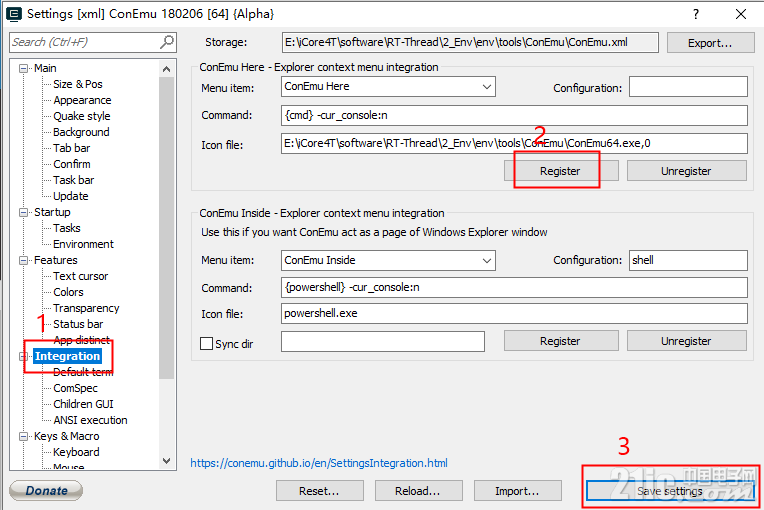This screenshot has width=764, height=510.
Task: Click the Storage path field
Action: click(470, 42)
